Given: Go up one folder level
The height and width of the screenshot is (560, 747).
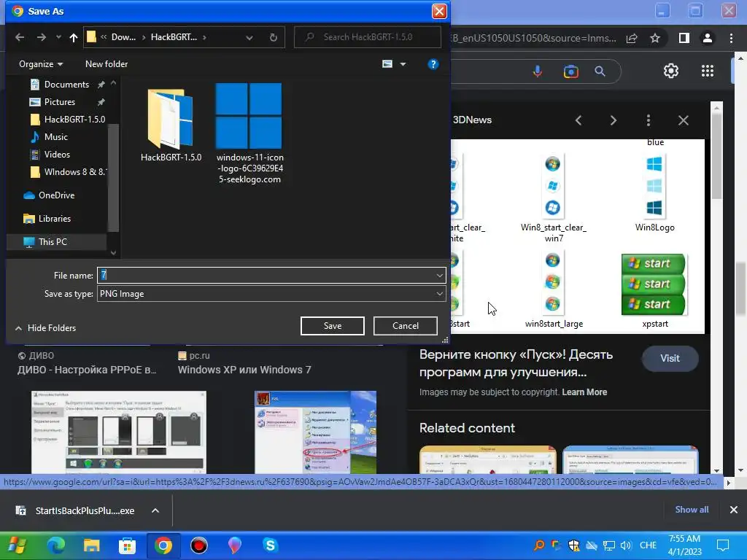Looking at the screenshot, I should 74,37.
